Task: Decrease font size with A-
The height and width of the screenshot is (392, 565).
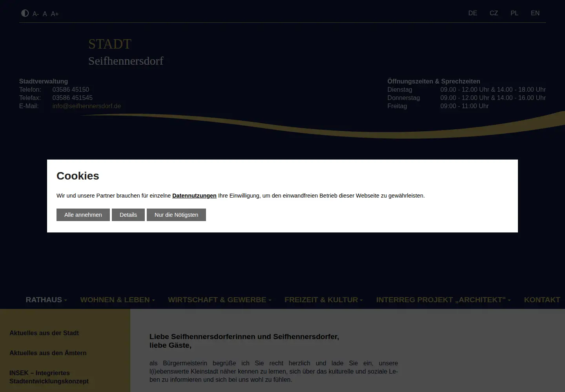Action: tap(35, 14)
